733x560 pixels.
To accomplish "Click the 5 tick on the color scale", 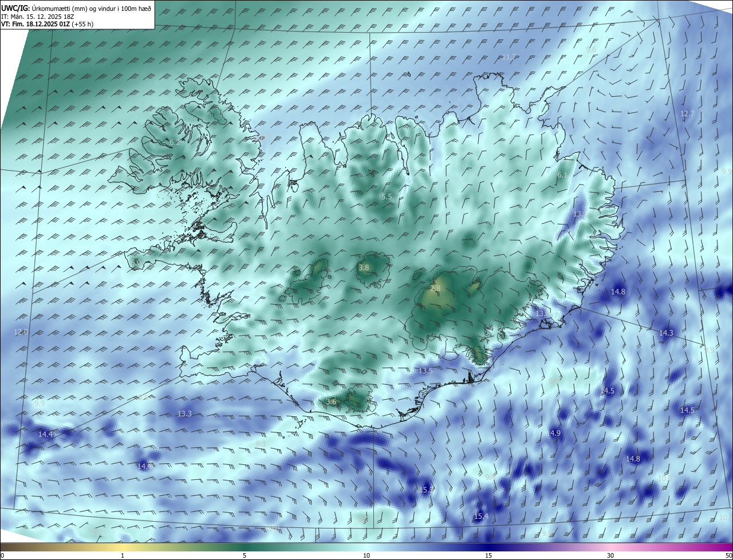I will coord(245,556).
